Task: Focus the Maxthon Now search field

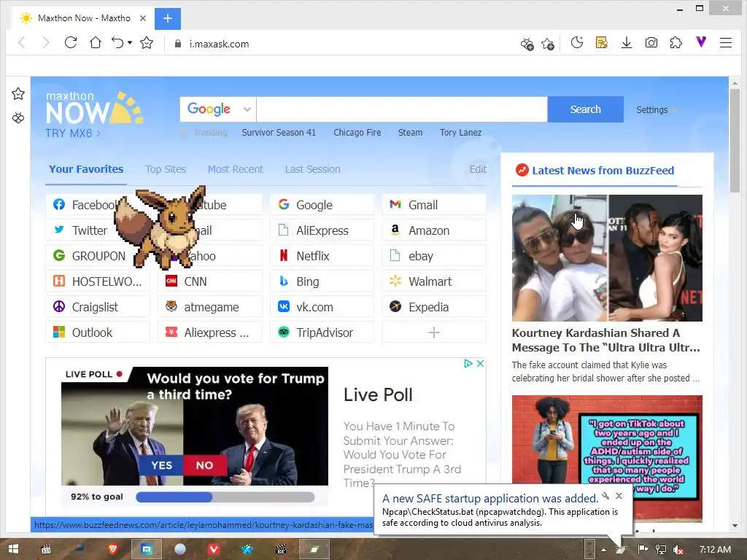Action: click(x=402, y=109)
